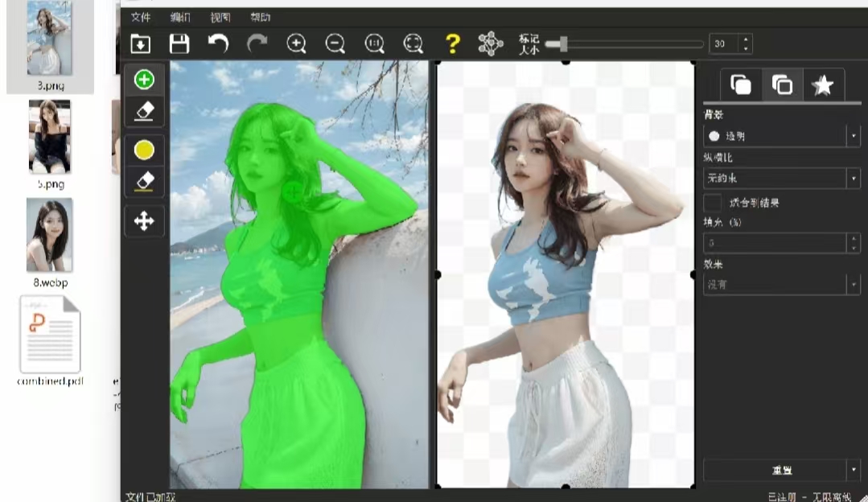Zoom in with the magnifier plus icon

point(297,43)
